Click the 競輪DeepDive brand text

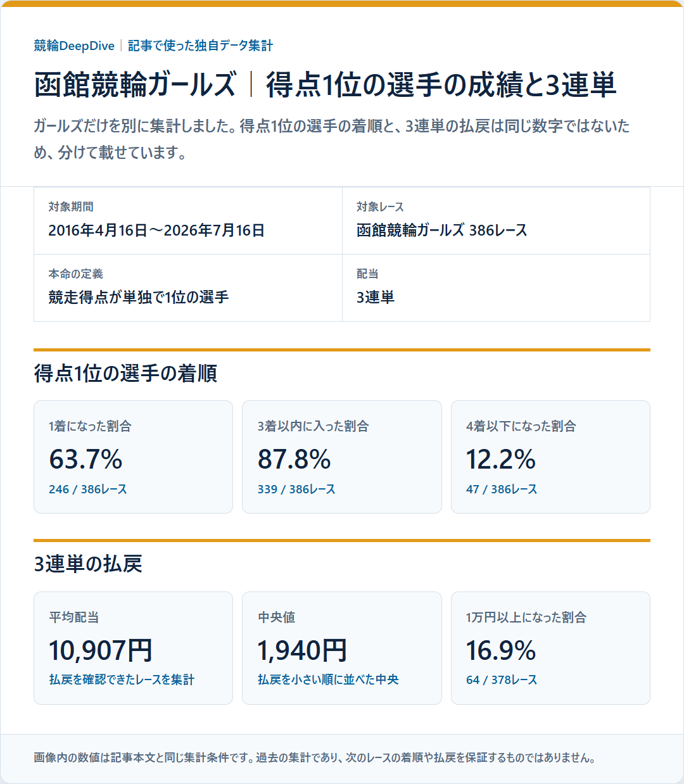point(74,46)
